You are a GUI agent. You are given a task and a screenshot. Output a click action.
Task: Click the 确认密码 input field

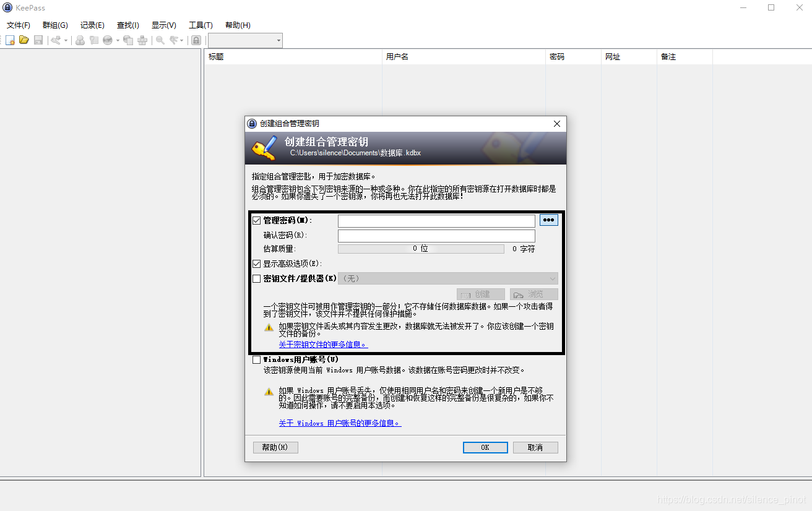tap(436, 236)
